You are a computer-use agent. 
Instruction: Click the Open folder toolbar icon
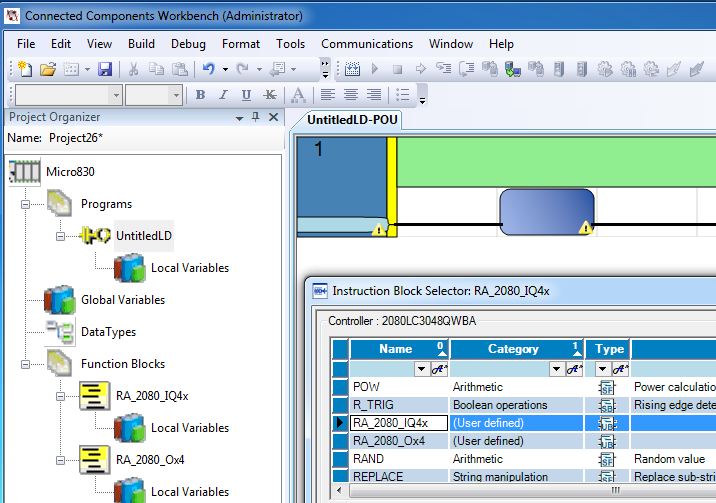click(47, 69)
